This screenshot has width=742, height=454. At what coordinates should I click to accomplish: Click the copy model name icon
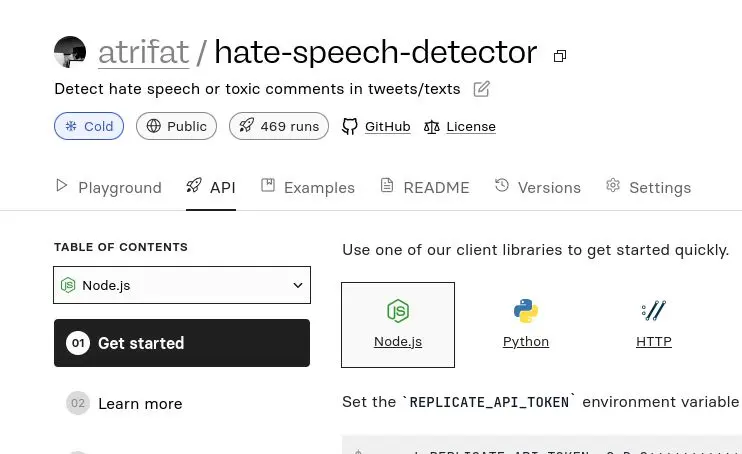pos(560,56)
